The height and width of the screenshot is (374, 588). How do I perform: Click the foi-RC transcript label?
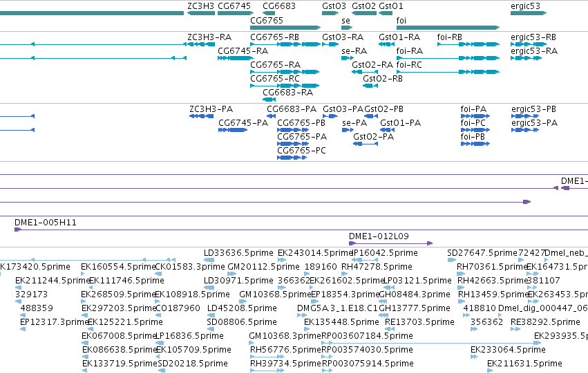409,65
